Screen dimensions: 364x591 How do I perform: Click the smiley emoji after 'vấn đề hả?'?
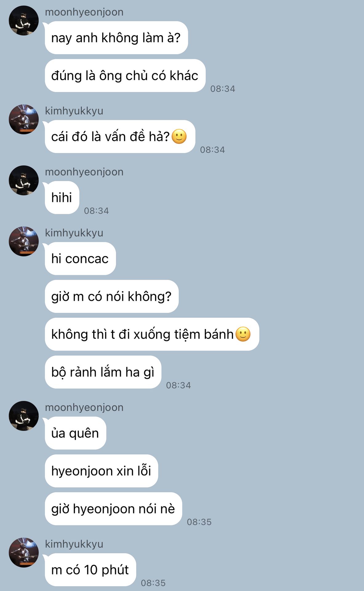click(x=179, y=136)
